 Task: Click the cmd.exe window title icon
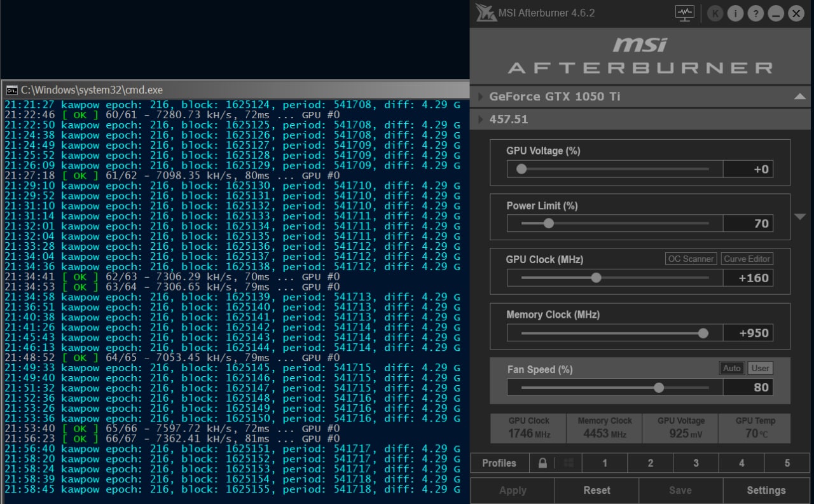click(11, 90)
